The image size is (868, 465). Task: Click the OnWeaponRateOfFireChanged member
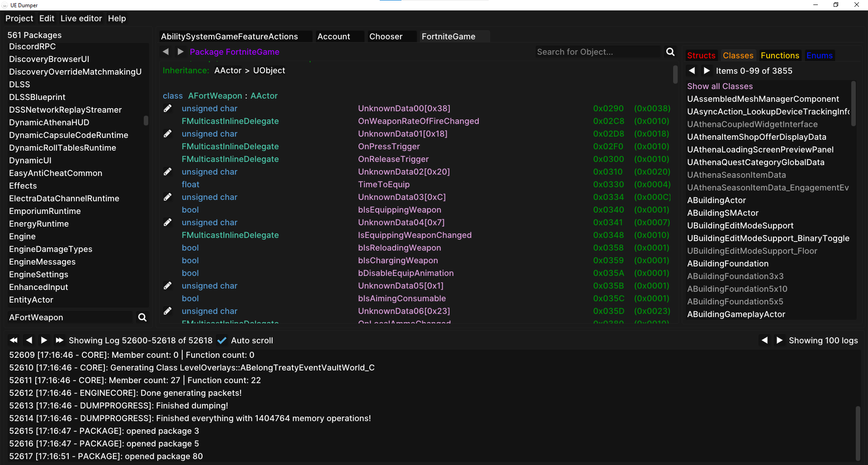(x=419, y=121)
